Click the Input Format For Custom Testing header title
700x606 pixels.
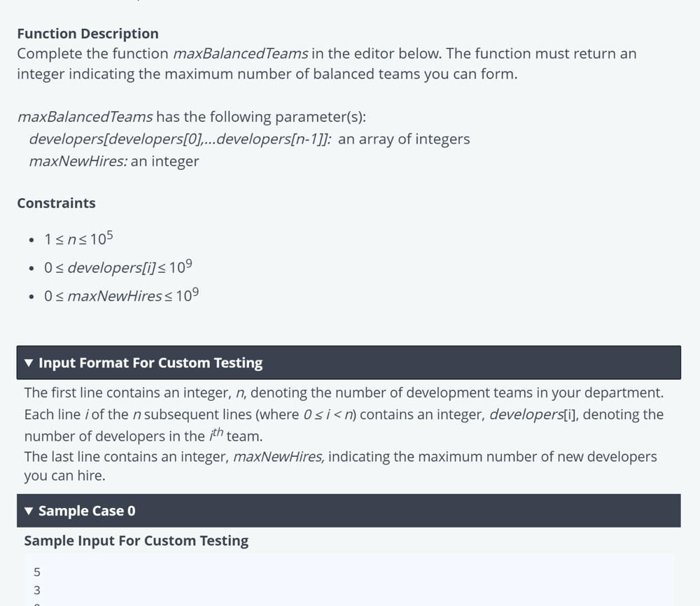coord(150,363)
